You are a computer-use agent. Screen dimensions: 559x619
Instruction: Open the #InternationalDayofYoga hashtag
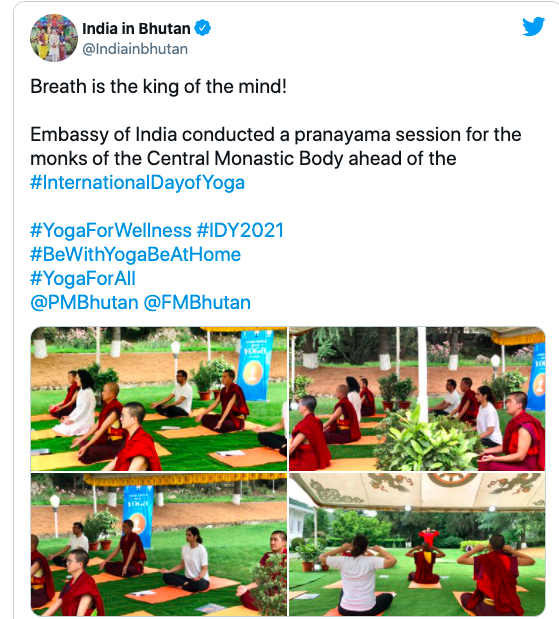coord(137,183)
